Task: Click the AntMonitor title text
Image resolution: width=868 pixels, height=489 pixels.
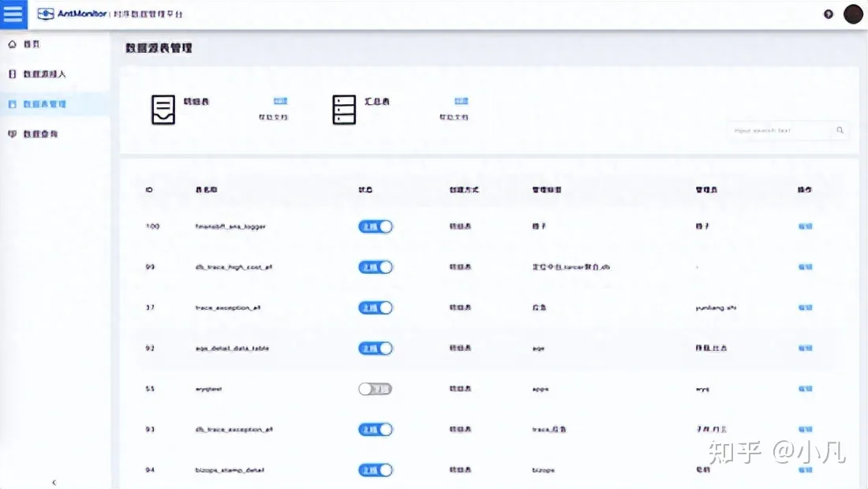Action: 82,14
